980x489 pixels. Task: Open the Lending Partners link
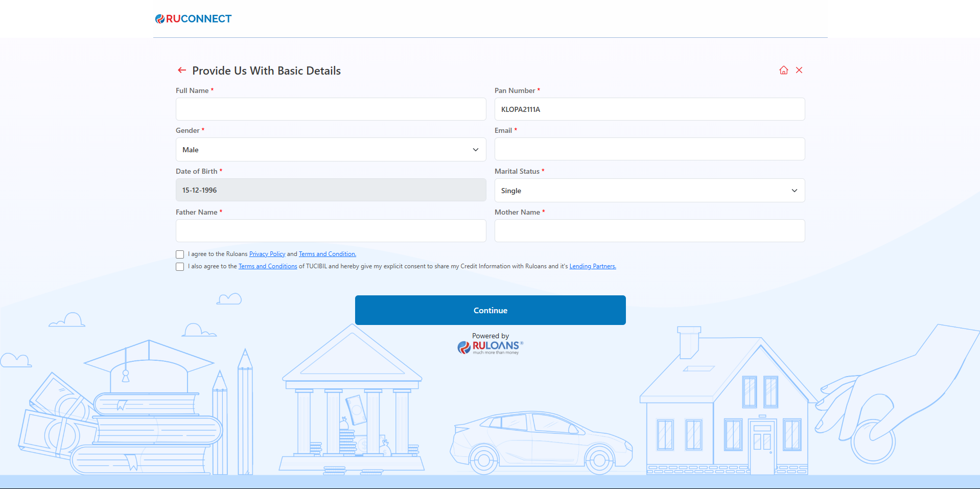click(x=593, y=266)
